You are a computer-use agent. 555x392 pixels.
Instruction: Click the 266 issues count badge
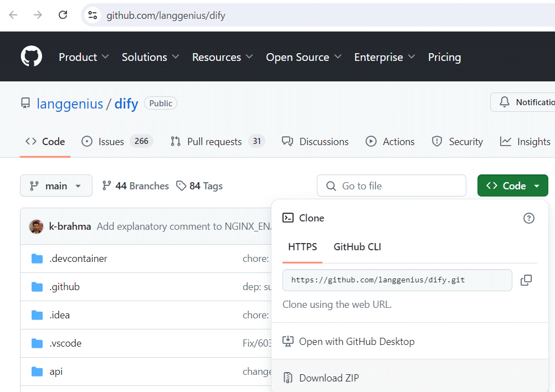(x=141, y=141)
